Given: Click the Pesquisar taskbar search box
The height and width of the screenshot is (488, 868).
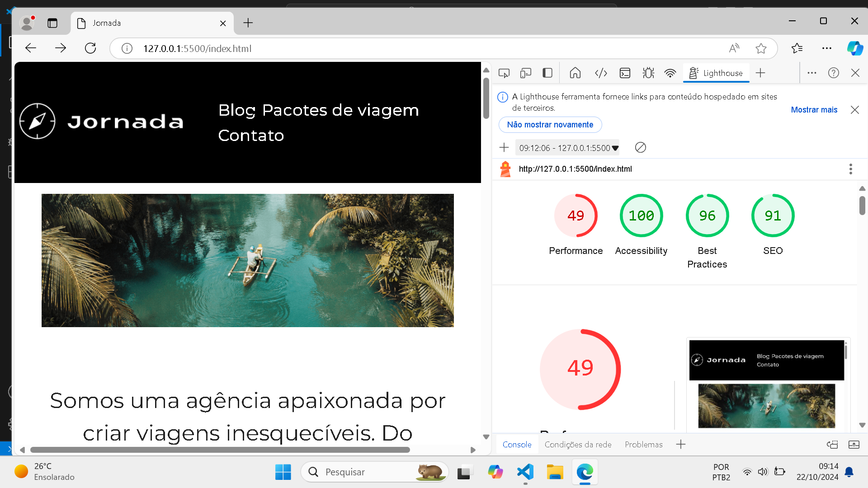Looking at the screenshot, I should tap(375, 472).
